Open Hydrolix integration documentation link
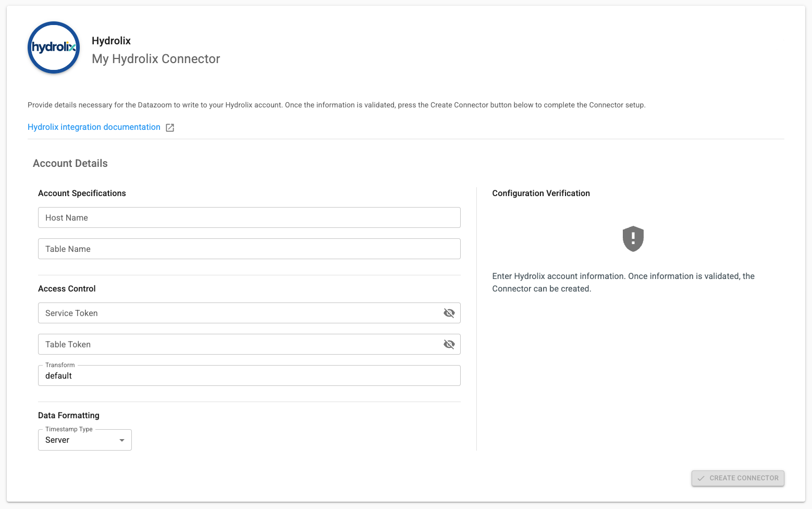Viewport: 812px width, 509px height. click(x=94, y=127)
